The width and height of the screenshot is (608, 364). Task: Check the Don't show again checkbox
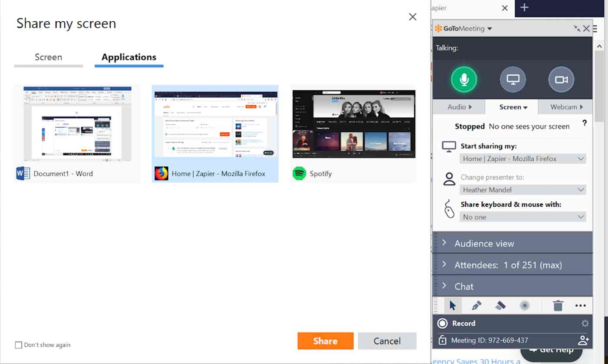click(18, 344)
